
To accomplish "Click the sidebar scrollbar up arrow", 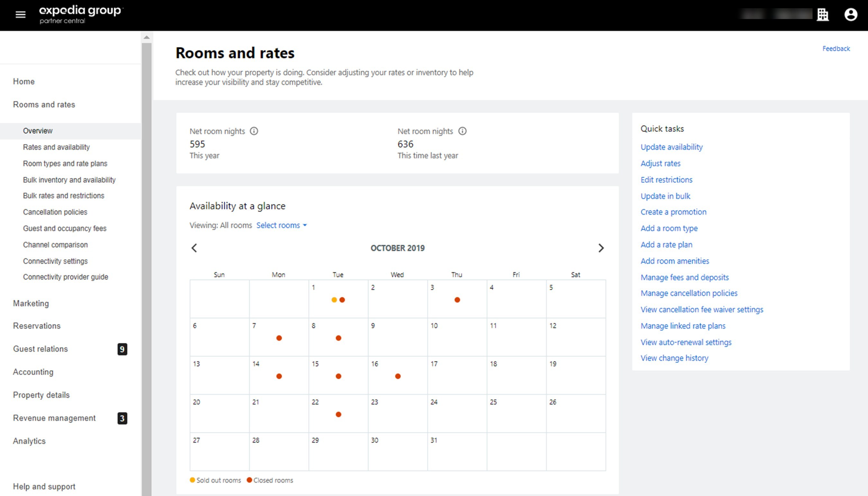I will 147,38.
